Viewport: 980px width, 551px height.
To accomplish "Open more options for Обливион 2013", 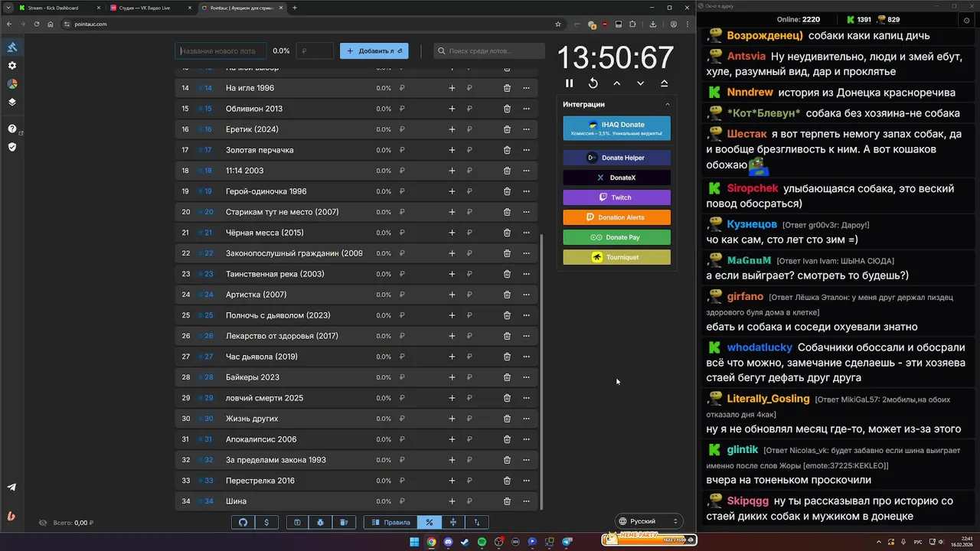I will pos(526,109).
